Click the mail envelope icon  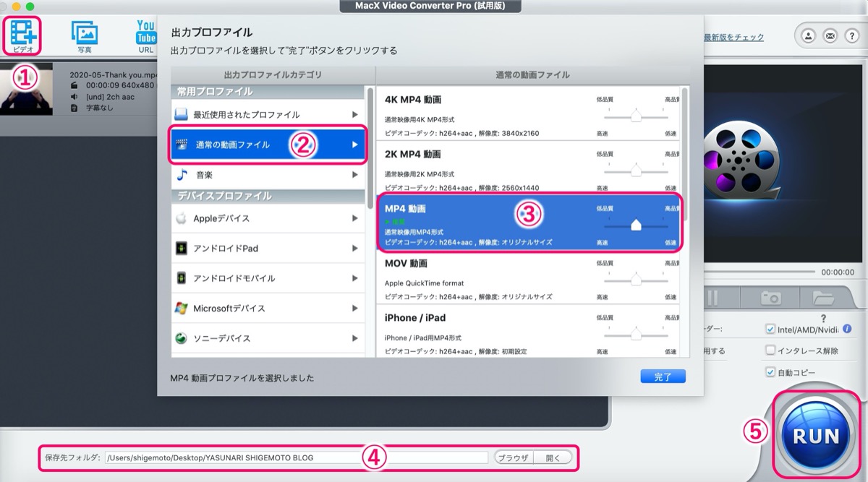click(x=830, y=35)
